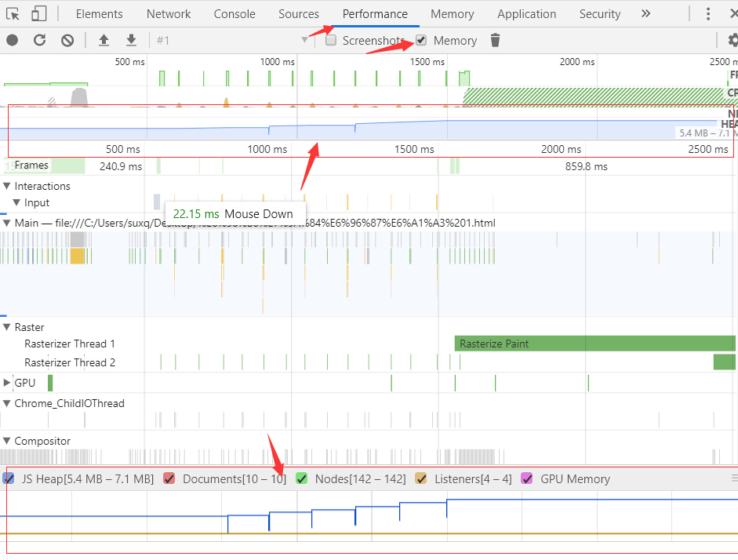The image size is (738, 560).
Task: Click the inspect element picker icon
Action: (13, 13)
